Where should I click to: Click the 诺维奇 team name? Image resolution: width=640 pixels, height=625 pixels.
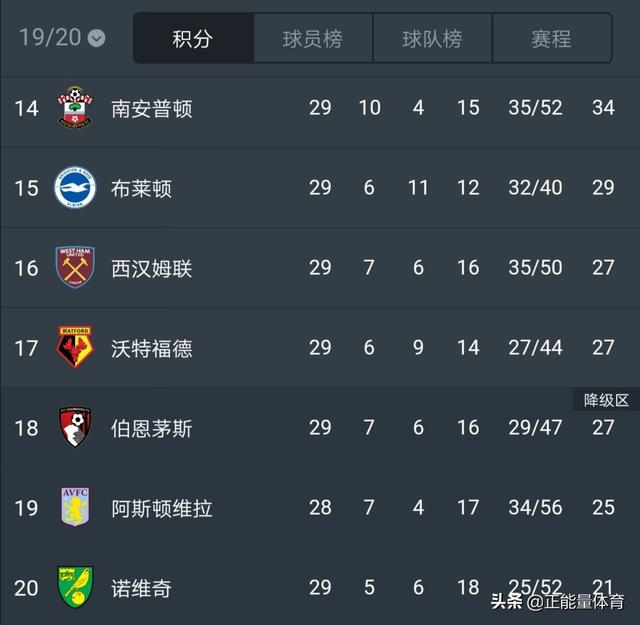click(x=142, y=588)
